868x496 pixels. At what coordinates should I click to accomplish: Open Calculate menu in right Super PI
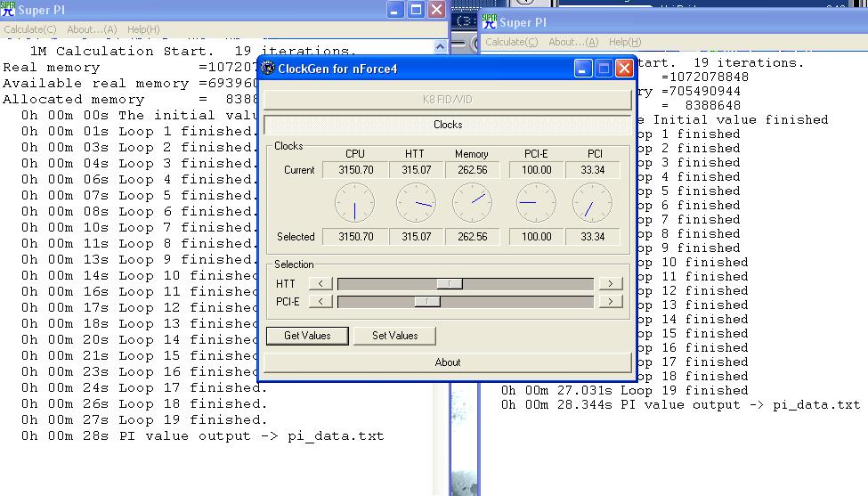[x=512, y=42]
